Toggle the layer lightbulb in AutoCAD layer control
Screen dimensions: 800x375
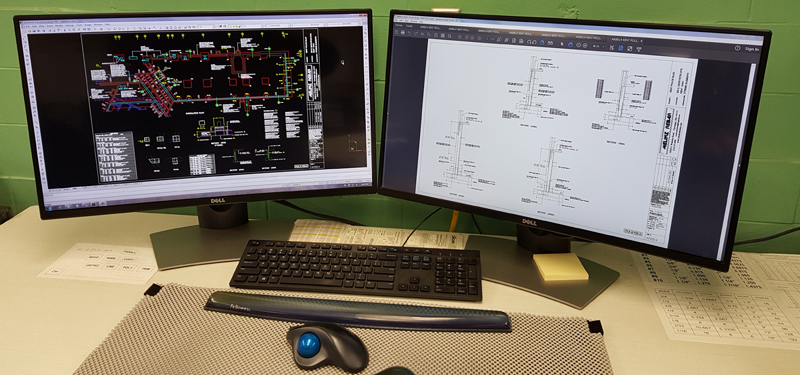click(230, 26)
